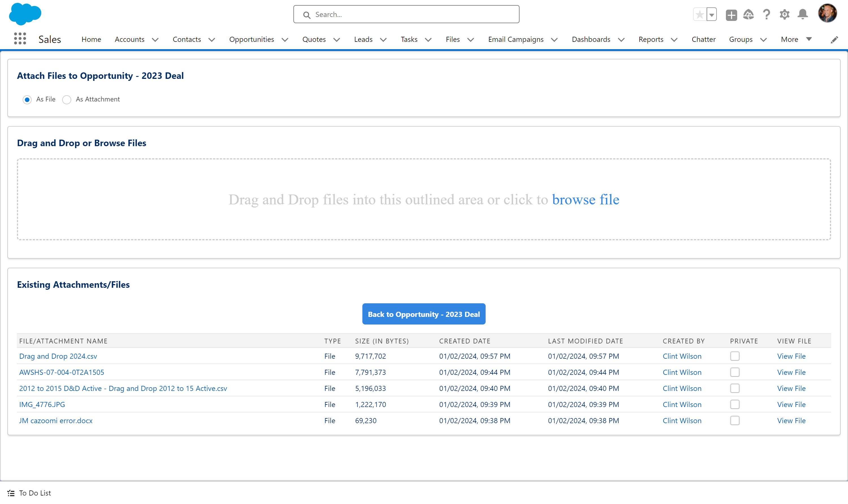
Task: Tick Private checkbox for Drag and Drop 2024.csv
Action: [x=735, y=356]
